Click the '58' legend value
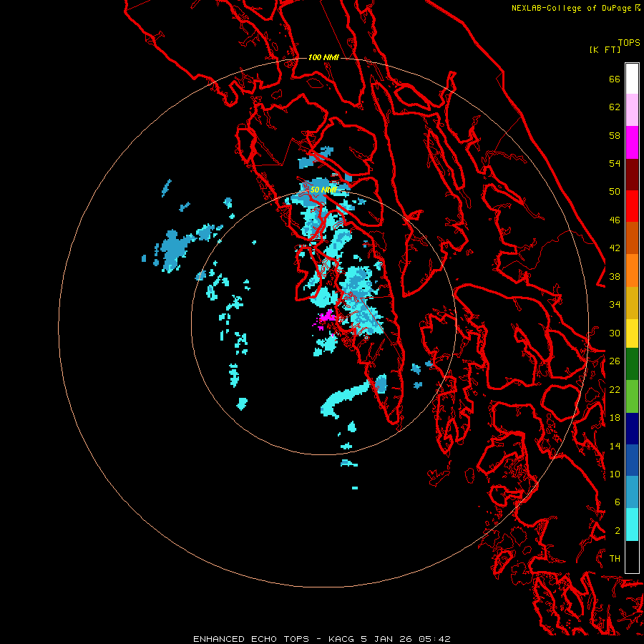This screenshot has width=644, height=644. point(615,135)
